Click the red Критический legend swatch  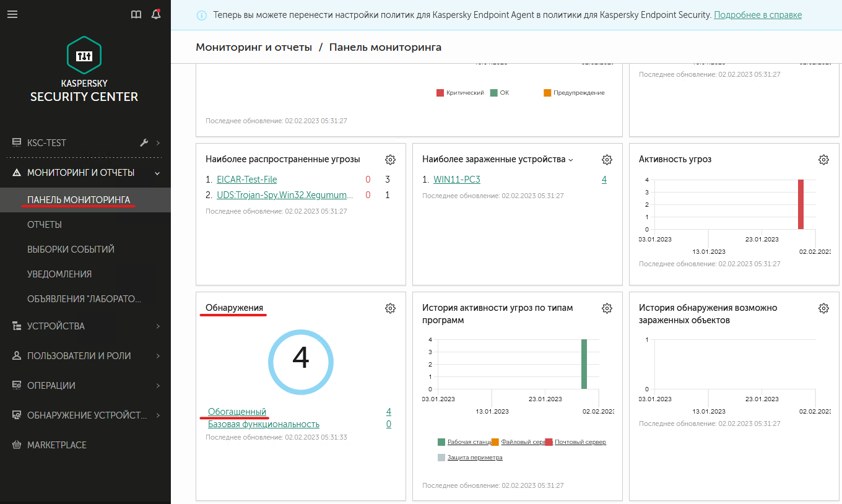(x=440, y=93)
